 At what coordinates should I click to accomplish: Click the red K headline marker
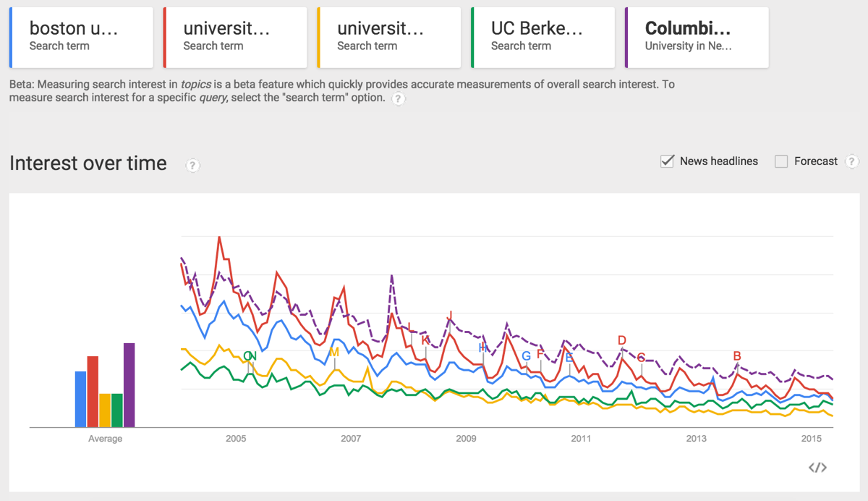(425, 340)
